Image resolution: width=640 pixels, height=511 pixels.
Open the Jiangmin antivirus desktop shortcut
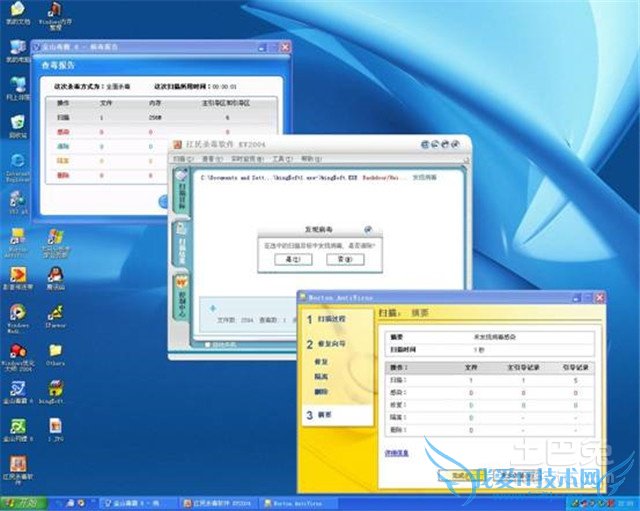coord(17,470)
